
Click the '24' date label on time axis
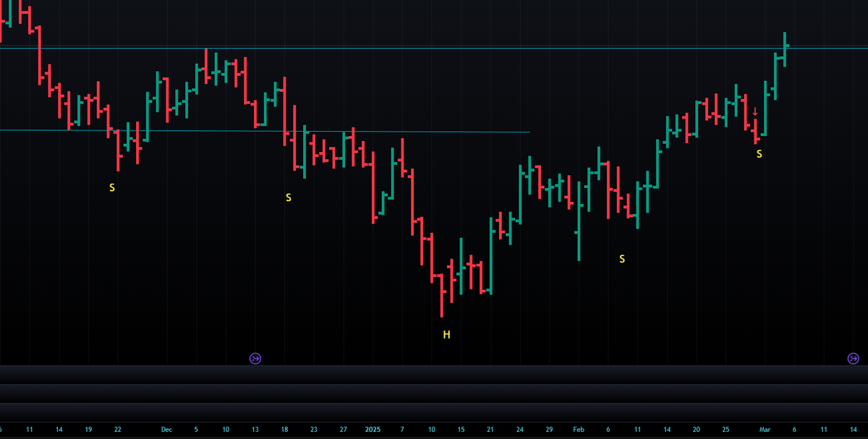pyautogui.click(x=520, y=430)
